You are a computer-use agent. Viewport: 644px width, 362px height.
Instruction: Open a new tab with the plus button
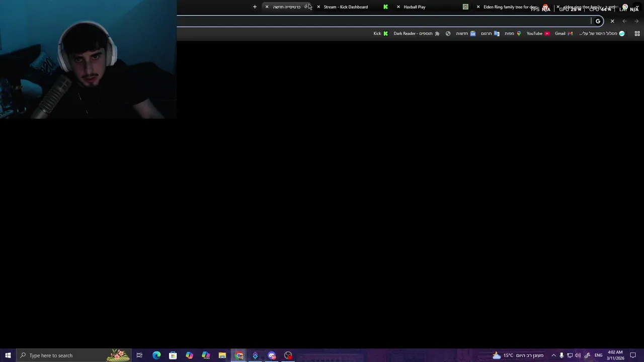(x=255, y=7)
